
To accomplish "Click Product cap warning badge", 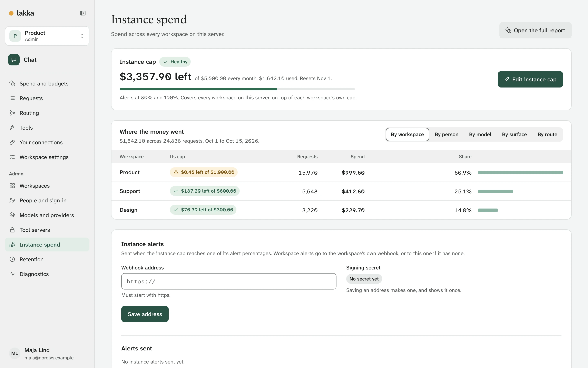I will click(203, 172).
